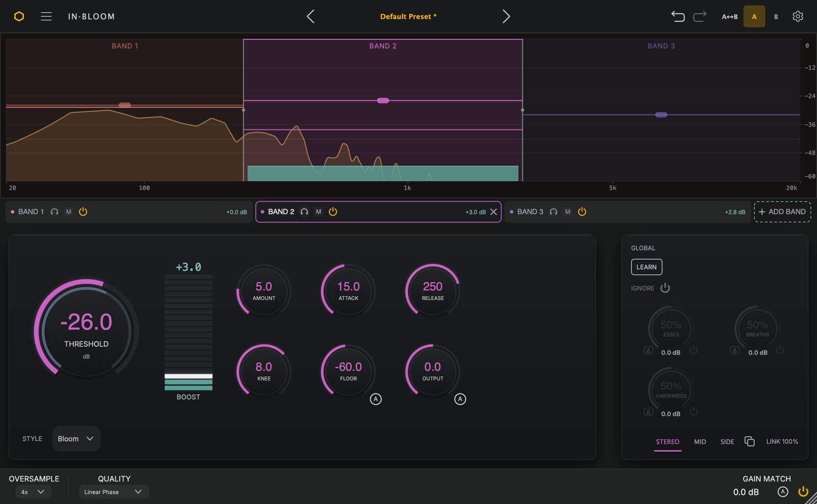
Task: Go to next preset arrow
Action: click(x=506, y=16)
